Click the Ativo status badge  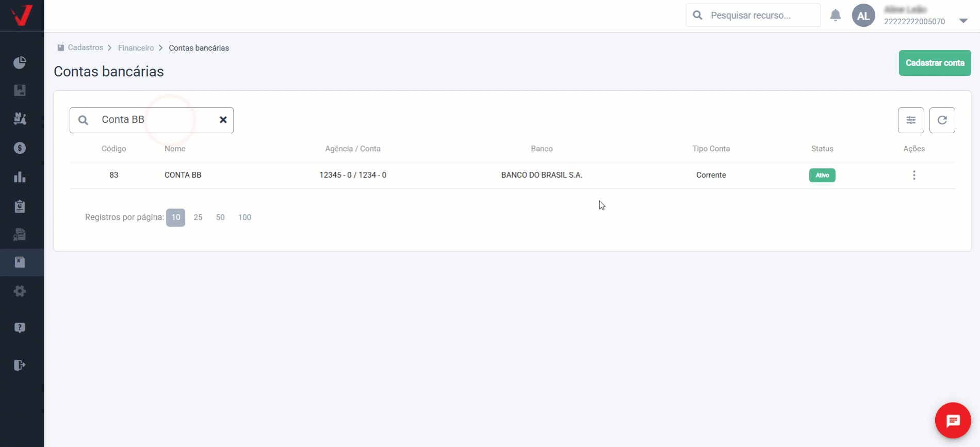(x=822, y=175)
